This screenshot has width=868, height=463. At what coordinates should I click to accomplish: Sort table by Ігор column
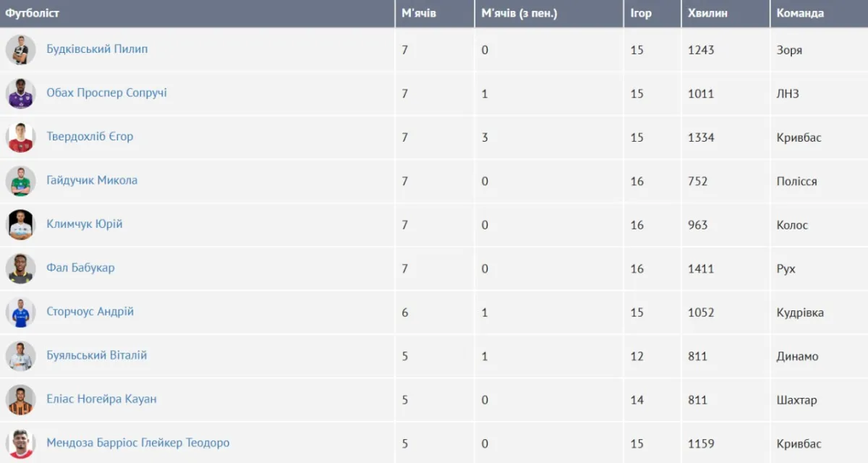coord(641,13)
